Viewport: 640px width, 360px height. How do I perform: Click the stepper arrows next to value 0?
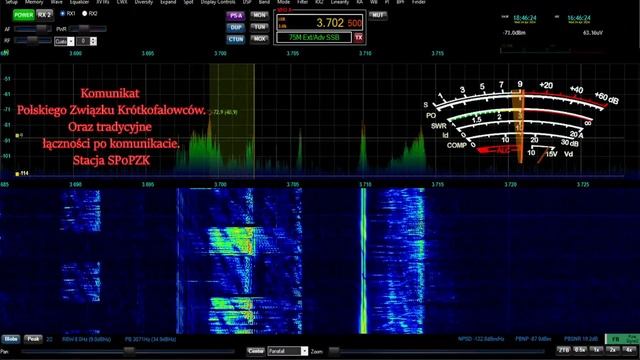[93, 41]
